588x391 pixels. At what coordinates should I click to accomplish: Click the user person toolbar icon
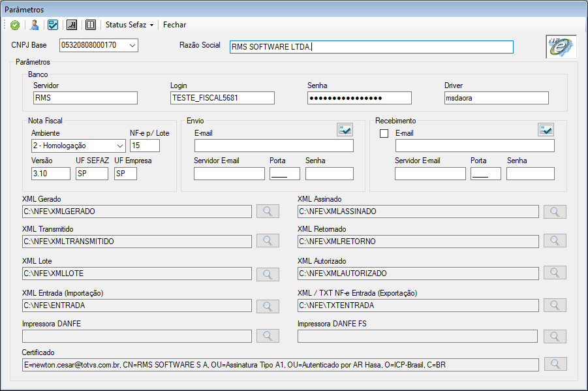click(x=34, y=25)
